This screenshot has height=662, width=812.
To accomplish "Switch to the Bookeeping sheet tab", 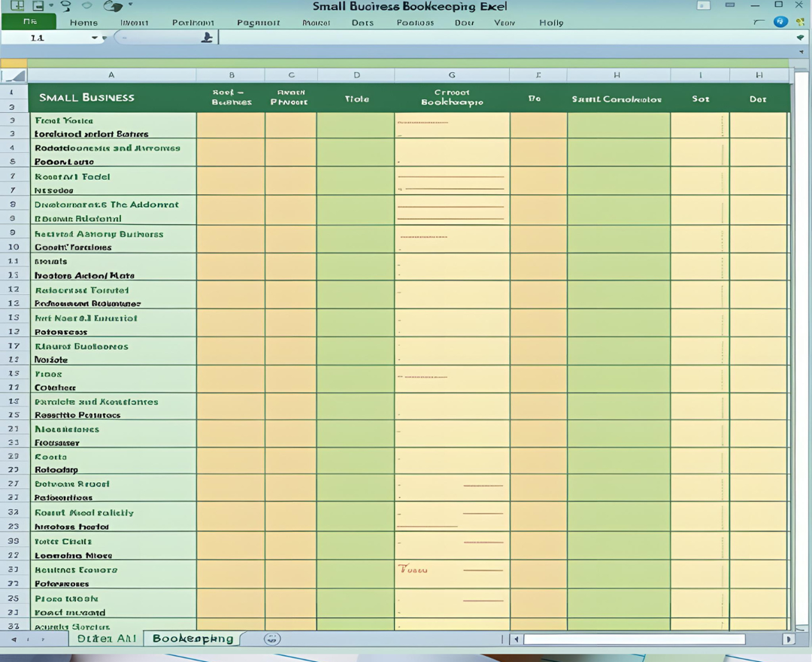I will (192, 639).
